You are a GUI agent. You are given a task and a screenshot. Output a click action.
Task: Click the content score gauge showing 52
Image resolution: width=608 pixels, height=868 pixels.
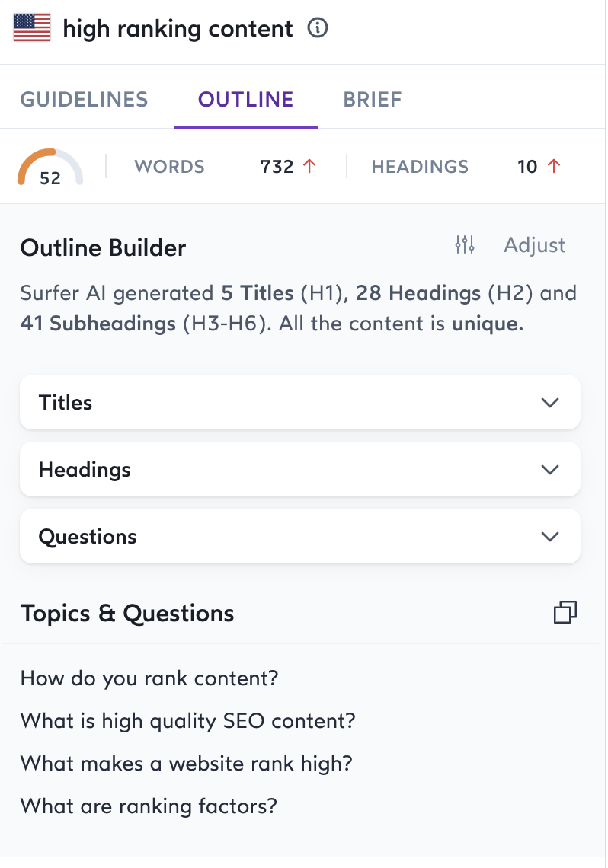[x=50, y=168]
